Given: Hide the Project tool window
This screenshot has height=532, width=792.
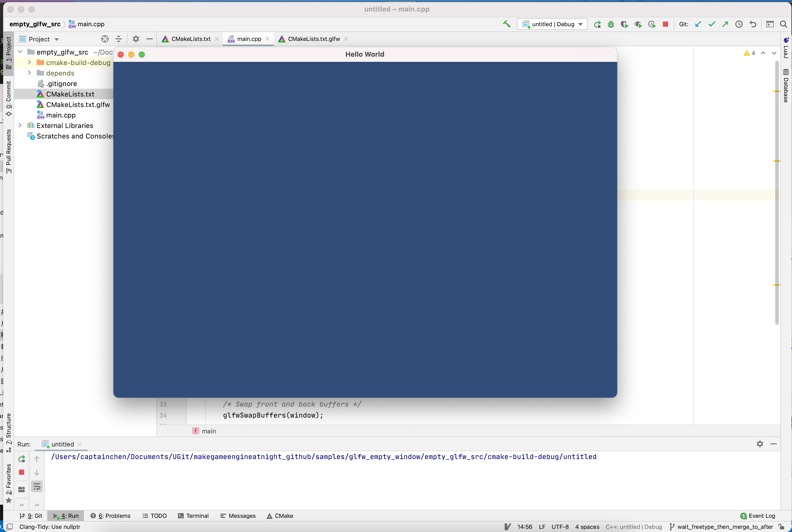Looking at the screenshot, I should (149, 39).
